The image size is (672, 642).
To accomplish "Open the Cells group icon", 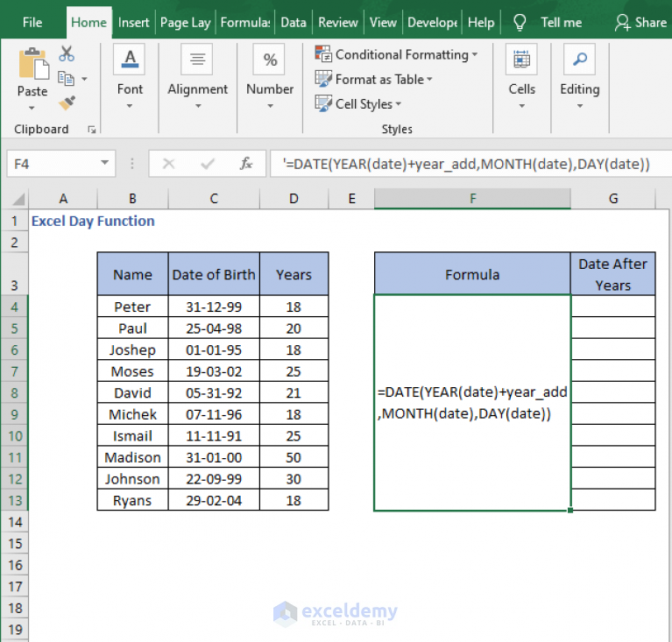I will (x=521, y=60).
